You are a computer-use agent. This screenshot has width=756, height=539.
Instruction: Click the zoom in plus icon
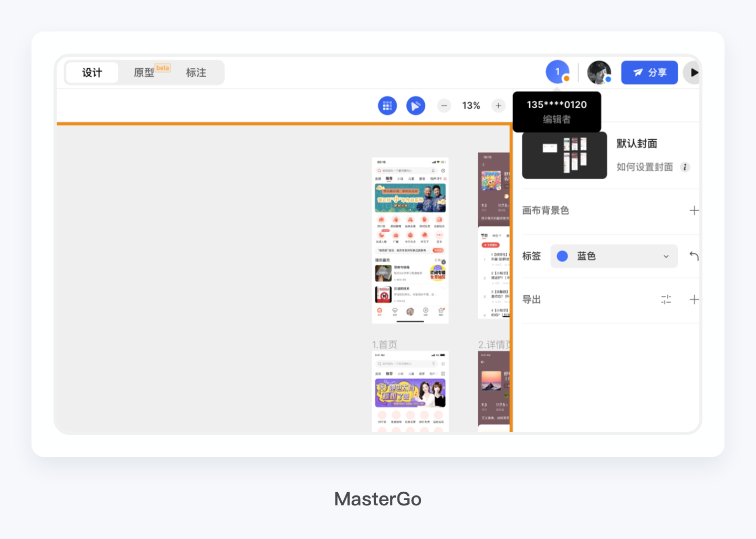click(498, 105)
